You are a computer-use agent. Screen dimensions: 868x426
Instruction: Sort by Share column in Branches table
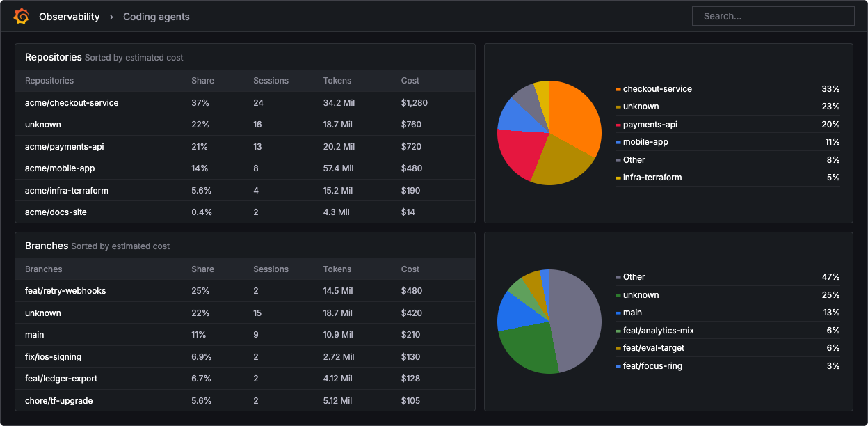point(202,269)
